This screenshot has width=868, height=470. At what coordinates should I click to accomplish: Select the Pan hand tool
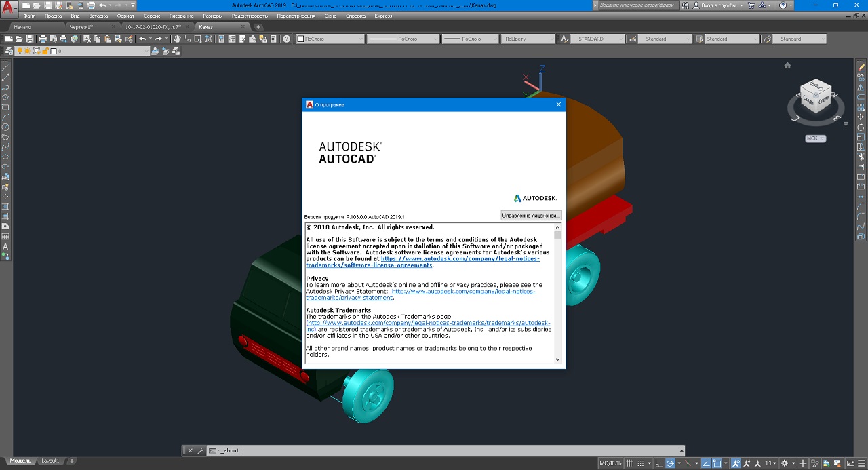[x=177, y=39]
